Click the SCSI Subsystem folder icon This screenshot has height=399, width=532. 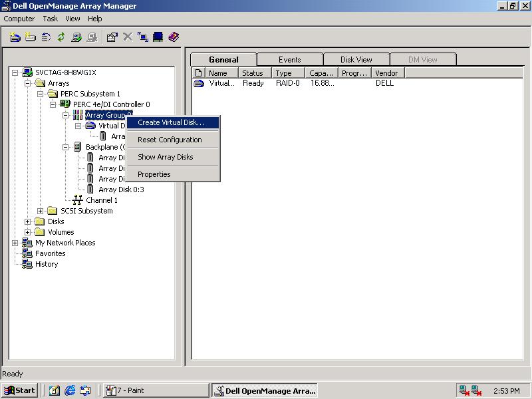click(x=53, y=211)
